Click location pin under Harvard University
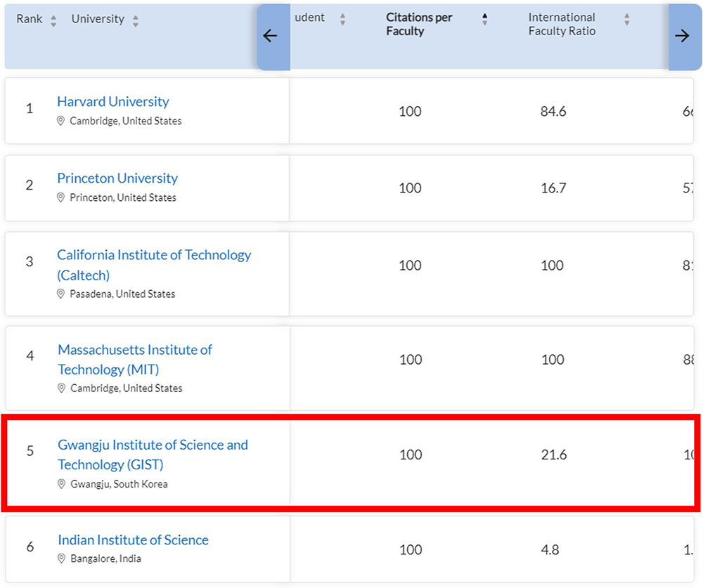The height and width of the screenshot is (588, 703). pyautogui.click(x=61, y=121)
